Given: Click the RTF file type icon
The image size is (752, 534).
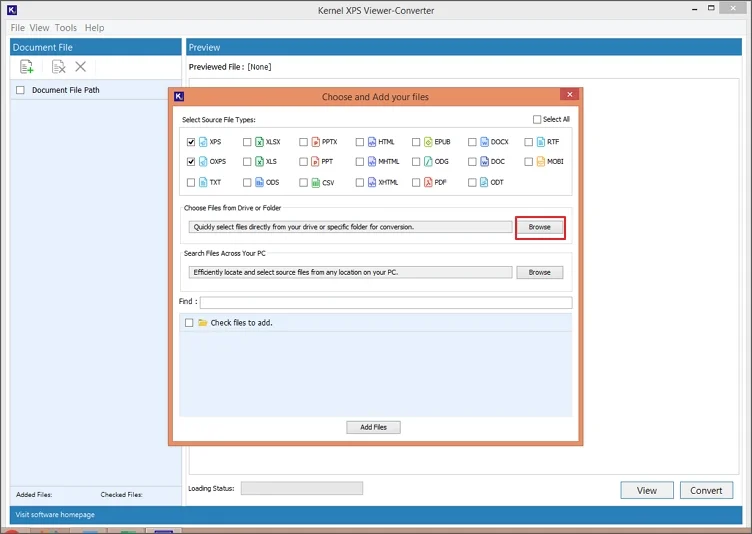Looking at the screenshot, I should click(x=541, y=142).
